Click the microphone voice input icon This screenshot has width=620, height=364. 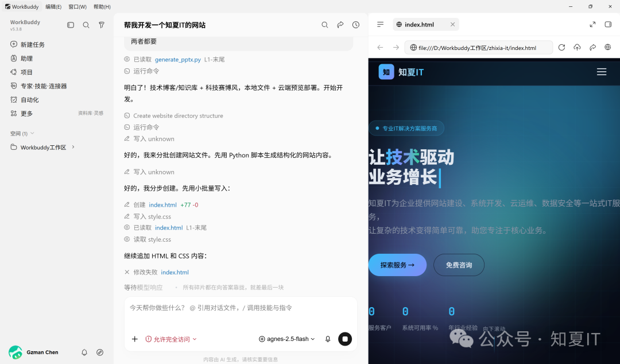click(328, 339)
